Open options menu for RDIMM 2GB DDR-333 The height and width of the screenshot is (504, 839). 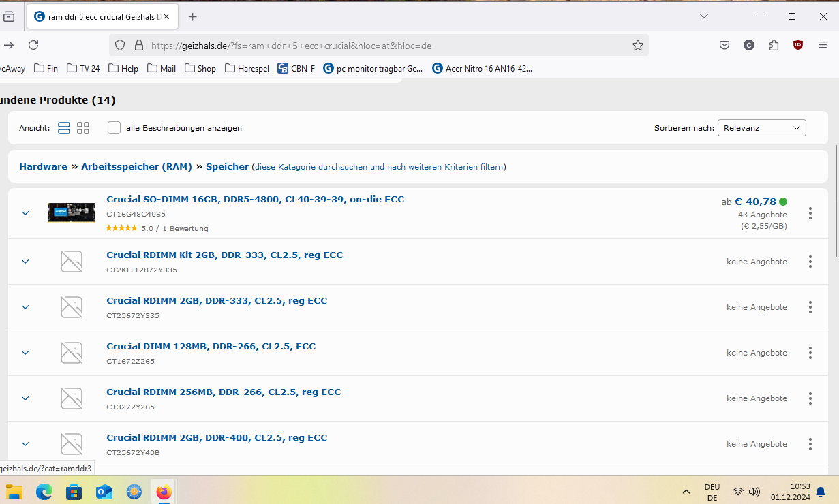pyautogui.click(x=810, y=307)
